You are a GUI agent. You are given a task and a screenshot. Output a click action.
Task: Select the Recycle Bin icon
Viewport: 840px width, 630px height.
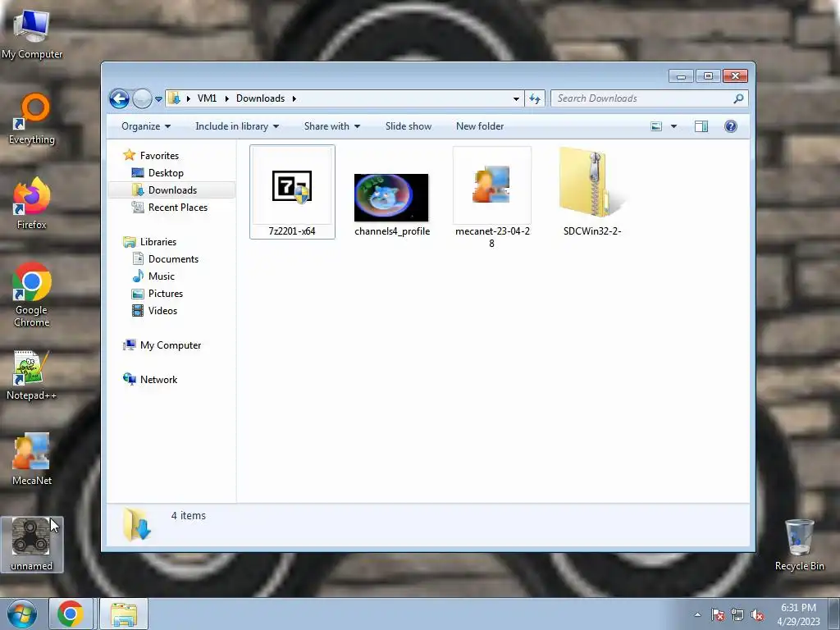(x=799, y=545)
